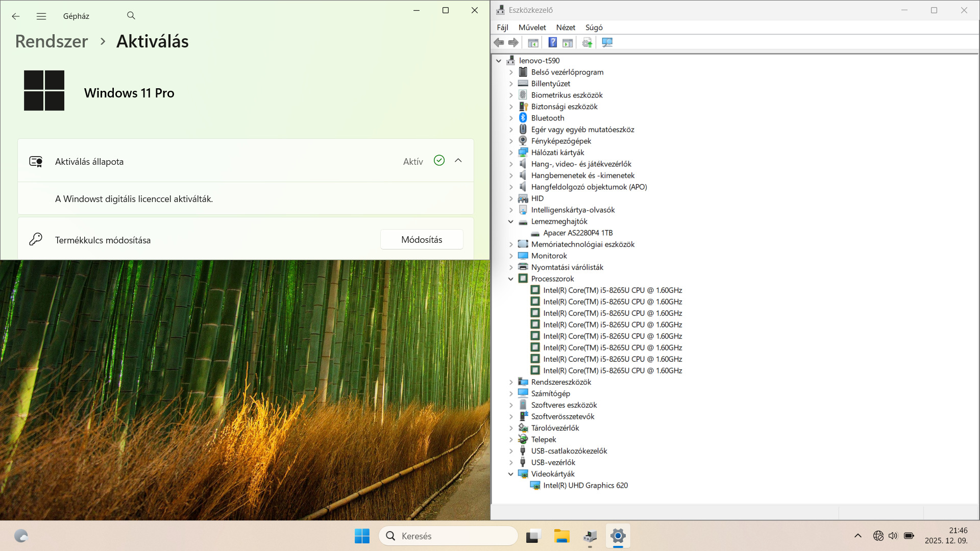Click the search magnifier icon in Settings
980x551 pixels.
tap(131, 16)
